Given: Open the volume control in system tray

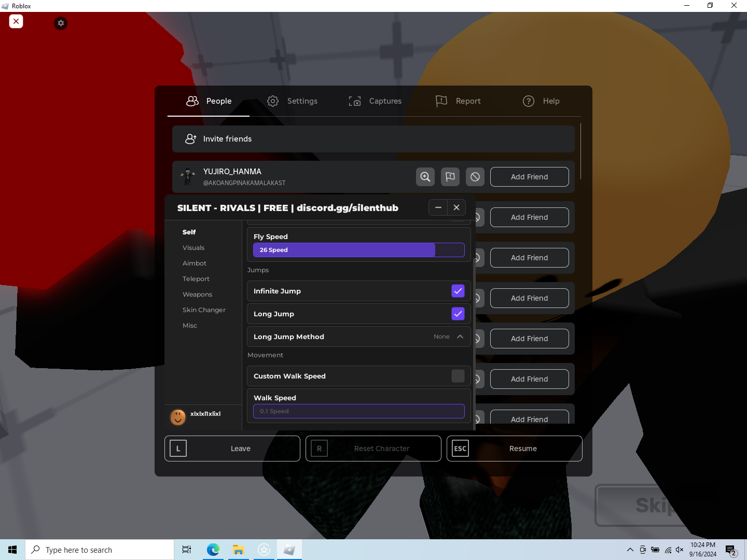Looking at the screenshot, I should point(680,550).
